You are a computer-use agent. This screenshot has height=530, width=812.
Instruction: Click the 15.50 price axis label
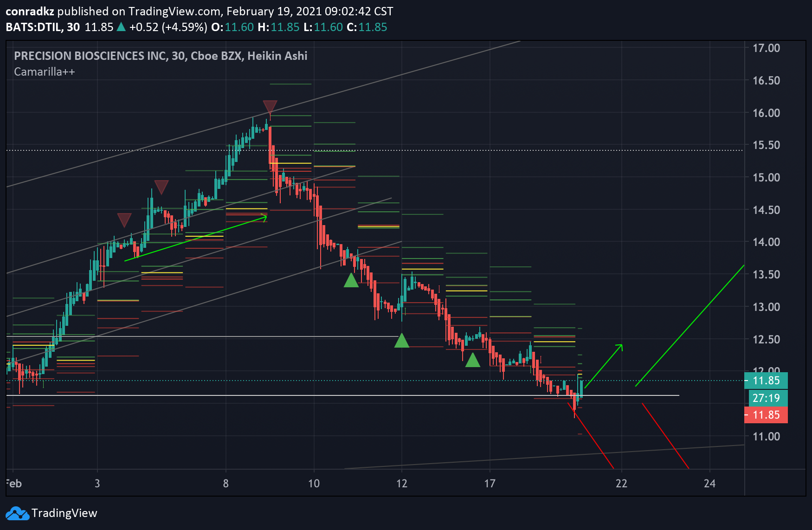(x=766, y=145)
